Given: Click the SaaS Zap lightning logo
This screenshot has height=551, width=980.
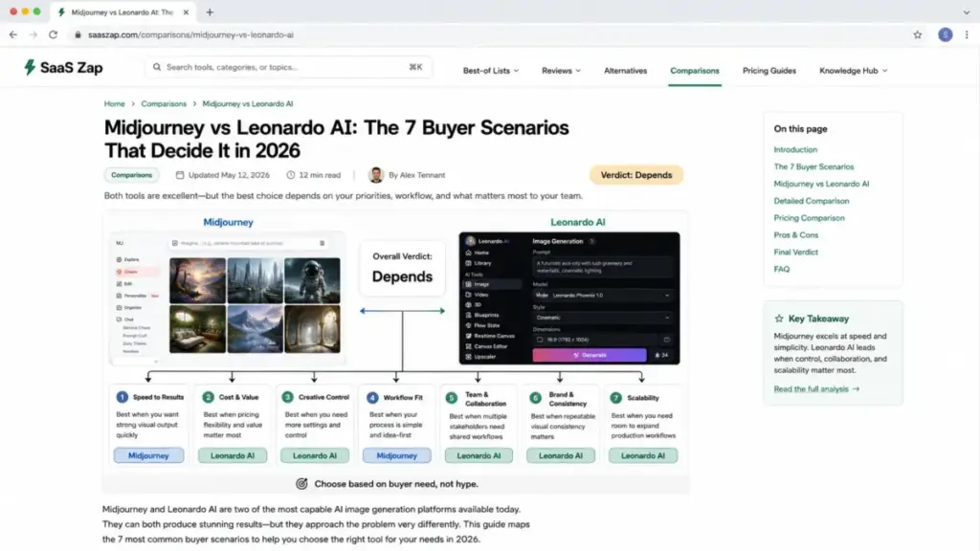Looking at the screenshot, I should [x=30, y=67].
